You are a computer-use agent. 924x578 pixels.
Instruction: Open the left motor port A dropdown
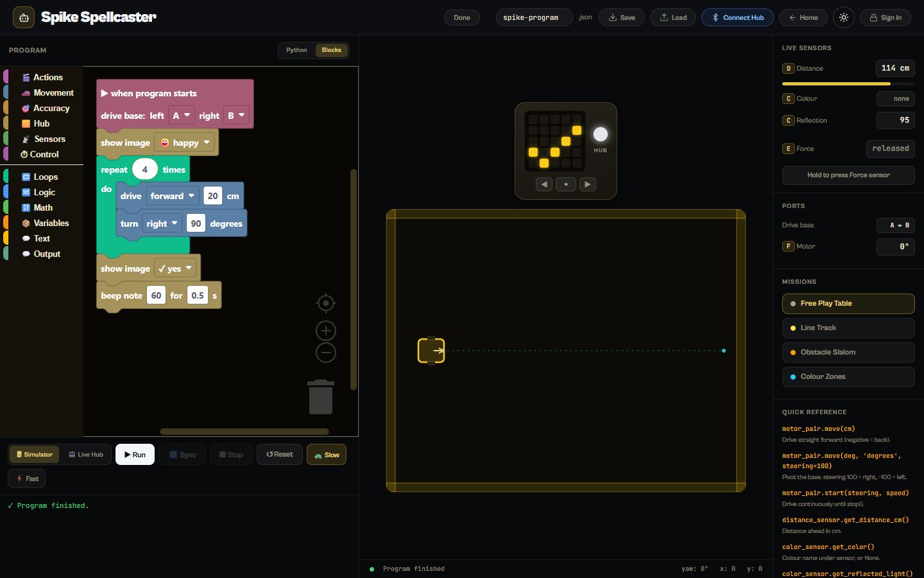click(x=182, y=116)
